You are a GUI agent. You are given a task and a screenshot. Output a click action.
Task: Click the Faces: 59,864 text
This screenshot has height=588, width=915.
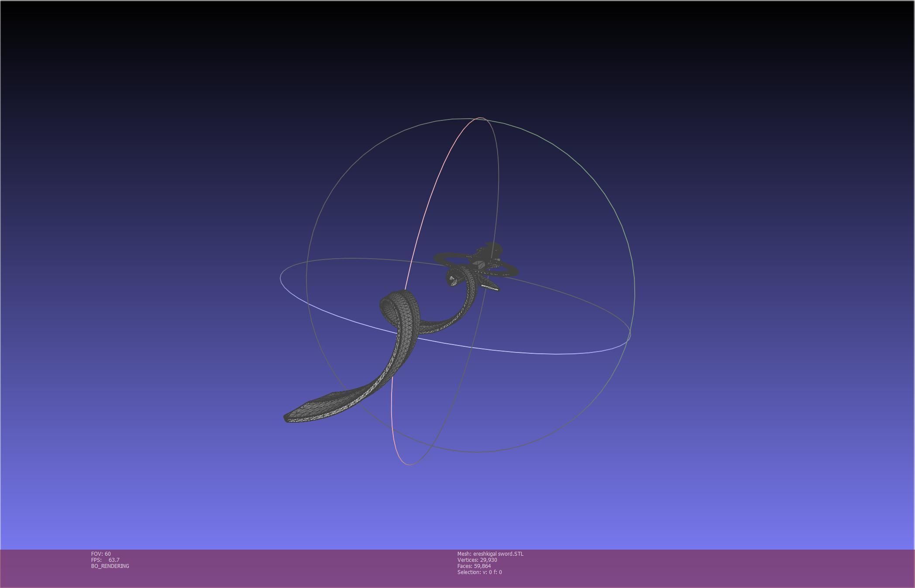pos(474,566)
